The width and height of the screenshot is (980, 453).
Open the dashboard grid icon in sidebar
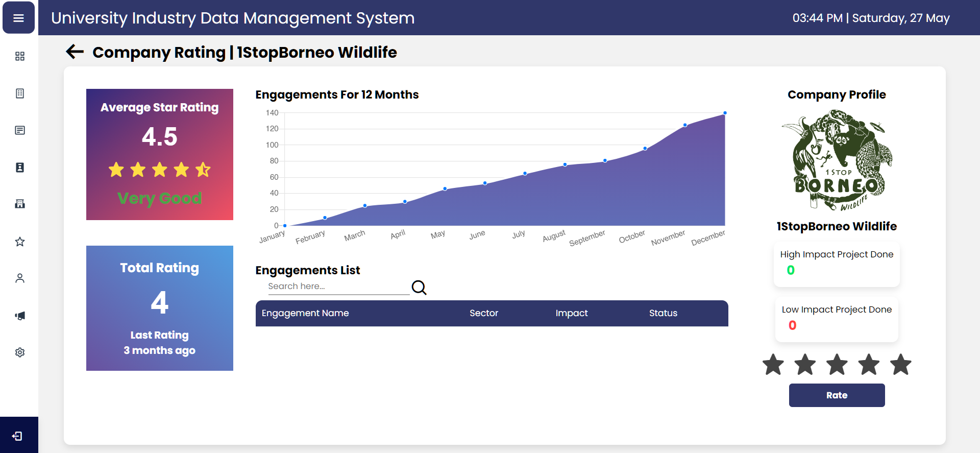pos(20,56)
